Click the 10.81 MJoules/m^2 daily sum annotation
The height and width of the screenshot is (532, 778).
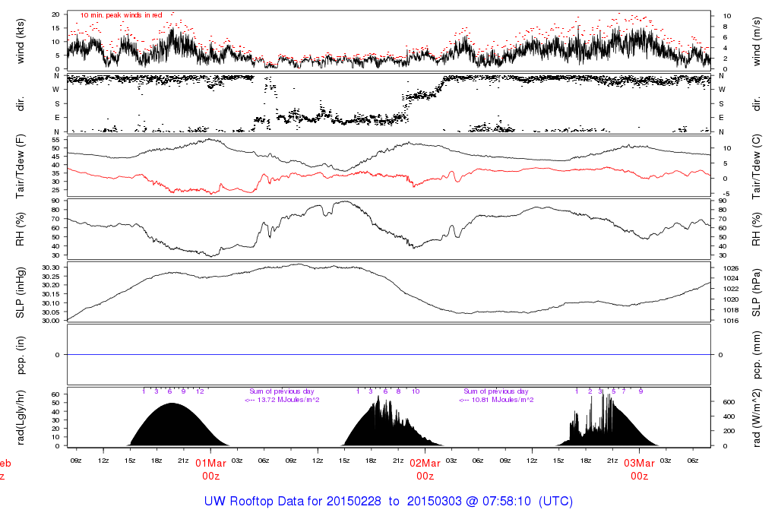(x=496, y=399)
